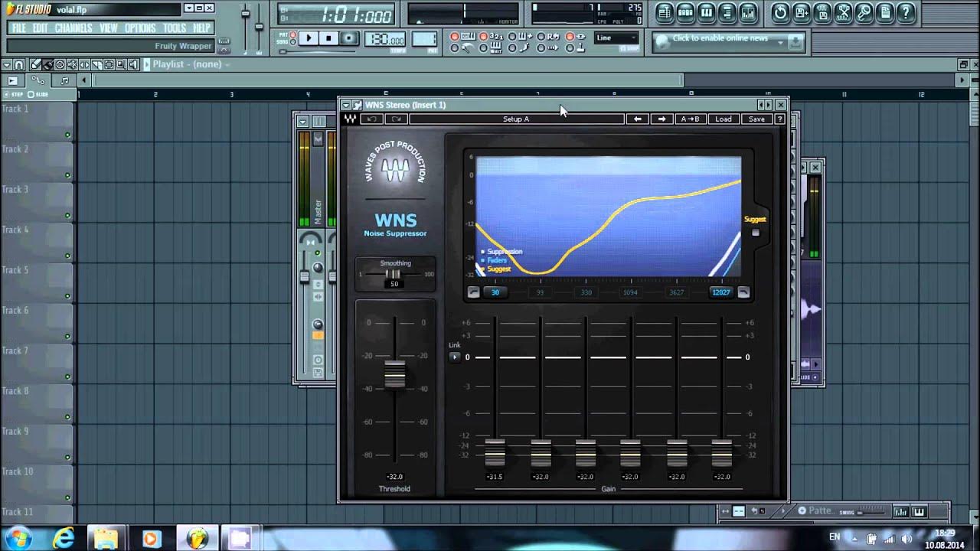The width and height of the screenshot is (980, 551).
Task: Click the WNS plugin redo arrow
Action: tap(396, 119)
